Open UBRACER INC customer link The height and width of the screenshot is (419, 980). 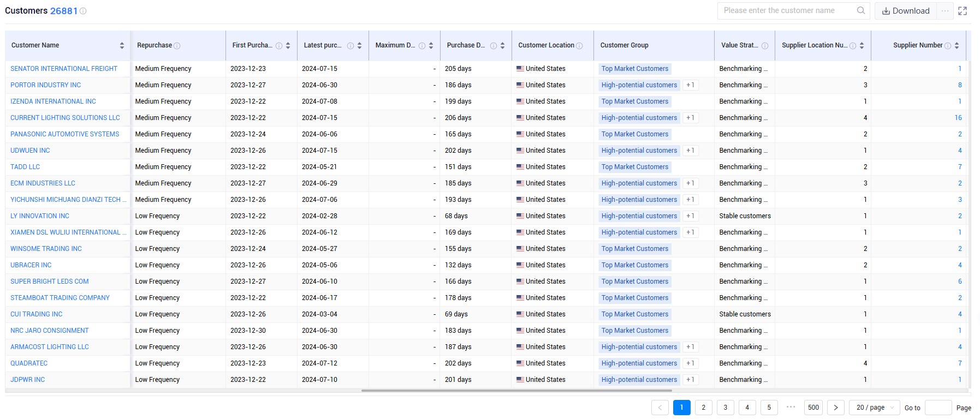coord(31,265)
